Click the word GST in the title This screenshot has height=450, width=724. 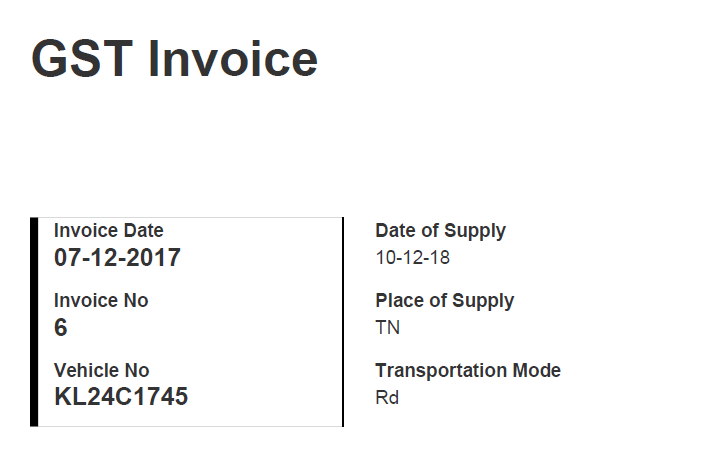tap(82, 59)
